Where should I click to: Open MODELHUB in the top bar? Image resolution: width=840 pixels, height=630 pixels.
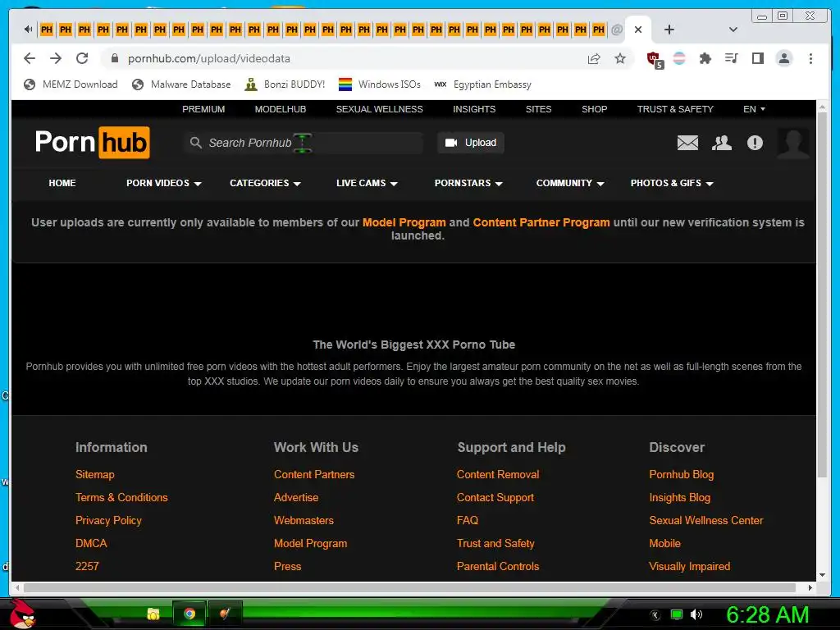click(281, 109)
